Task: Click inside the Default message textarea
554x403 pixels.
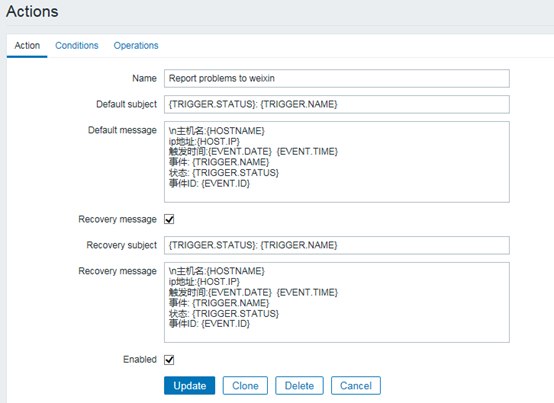Action: point(336,162)
